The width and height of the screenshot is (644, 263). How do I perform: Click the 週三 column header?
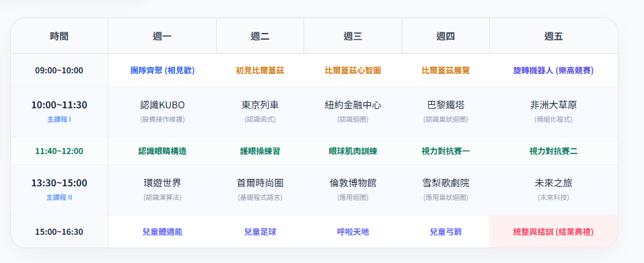(353, 36)
